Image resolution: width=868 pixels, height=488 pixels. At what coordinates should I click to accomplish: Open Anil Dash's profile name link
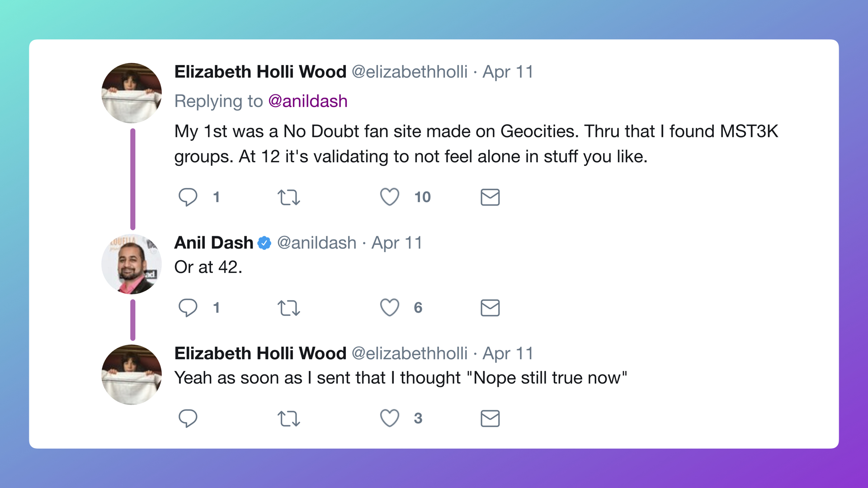pyautogui.click(x=214, y=243)
